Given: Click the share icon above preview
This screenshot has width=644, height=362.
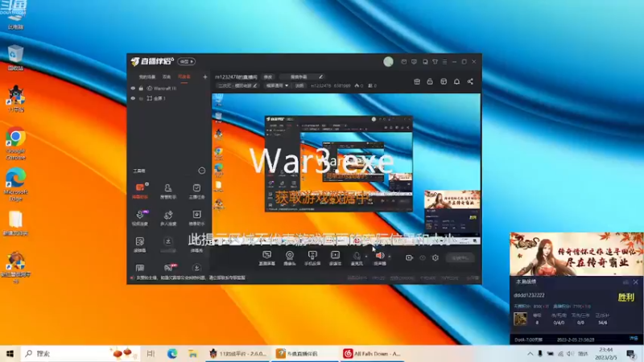Looking at the screenshot, I should pos(470,81).
